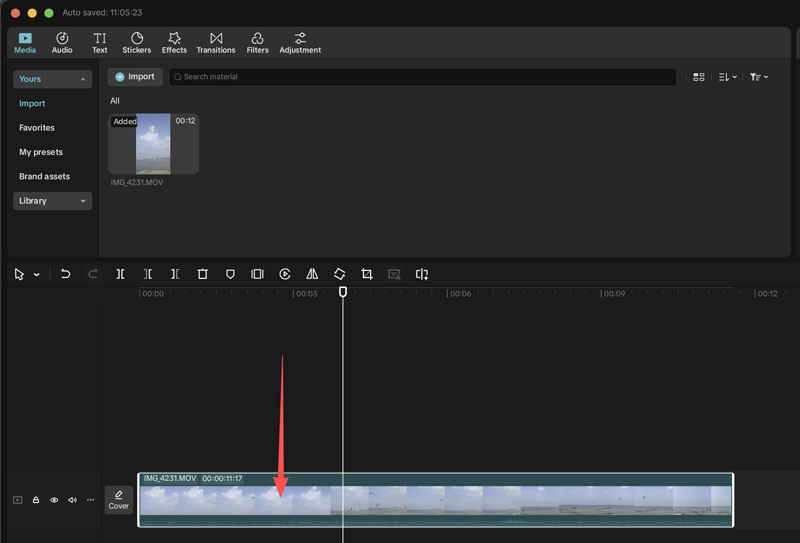Jump to the 00:09 ruler mark

(614, 294)
